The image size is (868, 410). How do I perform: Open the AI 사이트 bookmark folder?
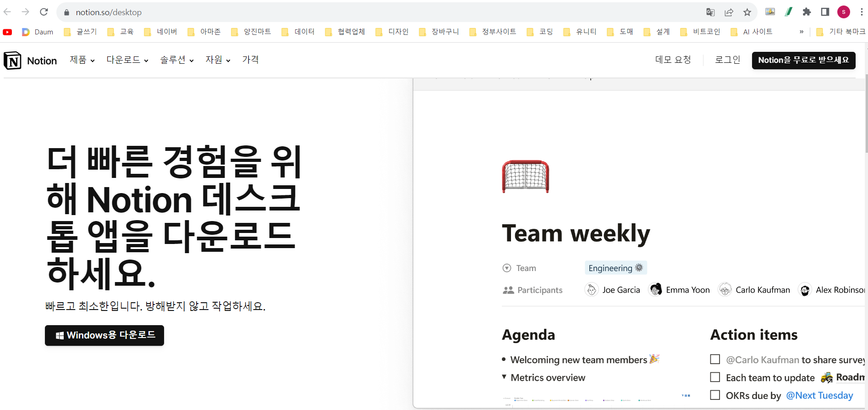pos(752,32)
